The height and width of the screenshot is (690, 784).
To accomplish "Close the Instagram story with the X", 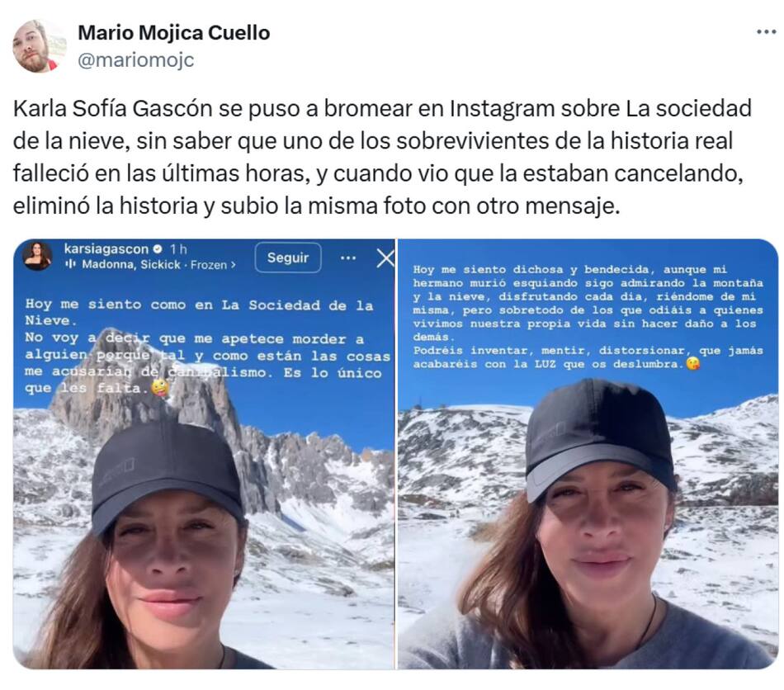I will coord(385,258).
